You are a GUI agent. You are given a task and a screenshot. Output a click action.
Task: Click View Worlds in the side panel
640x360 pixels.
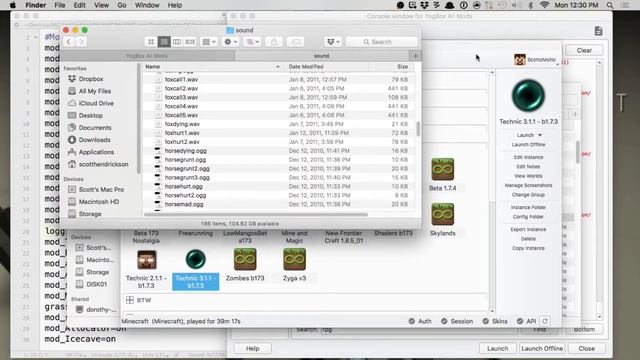528,176
